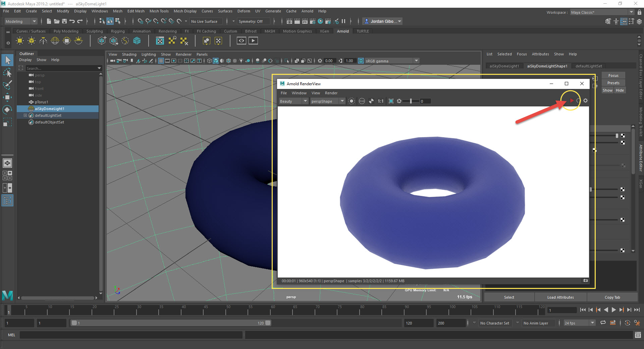Click the Load Attributes button
This screenshot has height=349, width=644.
click(560, 297)
